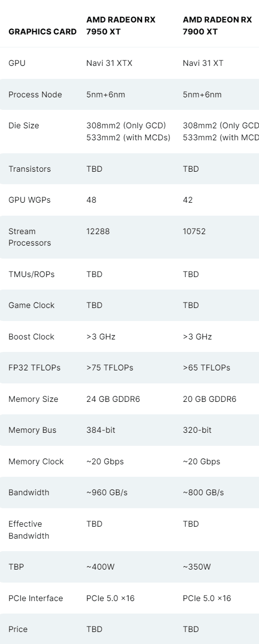Click the 10752 stream processors value
This screenshot has width=259, height=644.
194,231
